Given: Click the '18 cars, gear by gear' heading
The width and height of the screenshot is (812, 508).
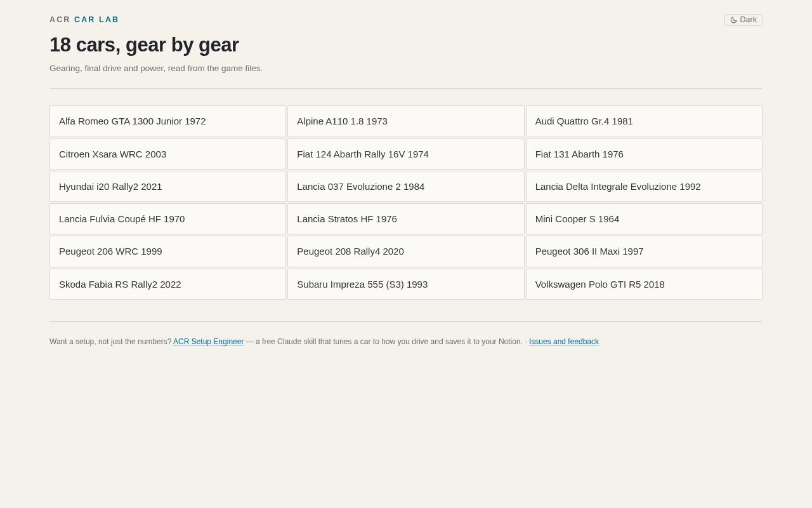Looking at the screenshot, I should tap(144, 45).
